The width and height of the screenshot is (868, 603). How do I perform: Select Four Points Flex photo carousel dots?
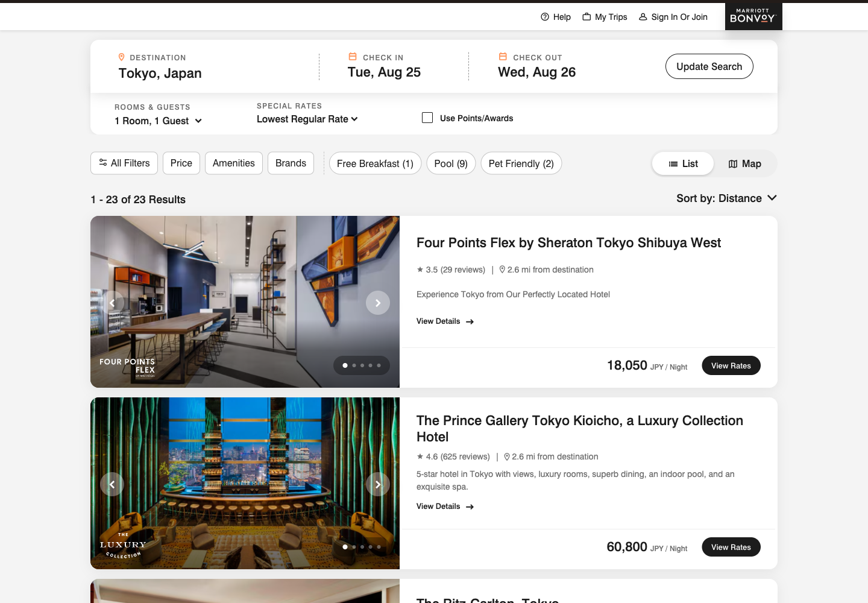coord(362,365)
